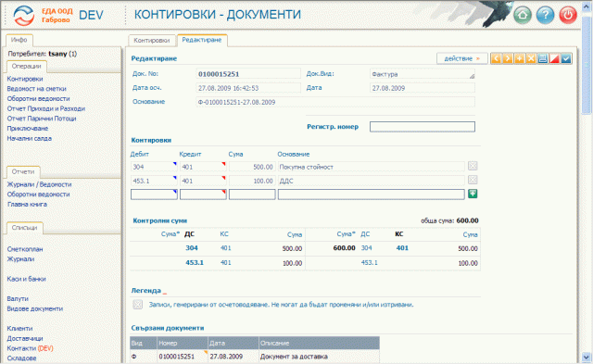Click the green add row icon in Контировки
This screenshot has width=593, height=364.
click(x=473, y=194)
